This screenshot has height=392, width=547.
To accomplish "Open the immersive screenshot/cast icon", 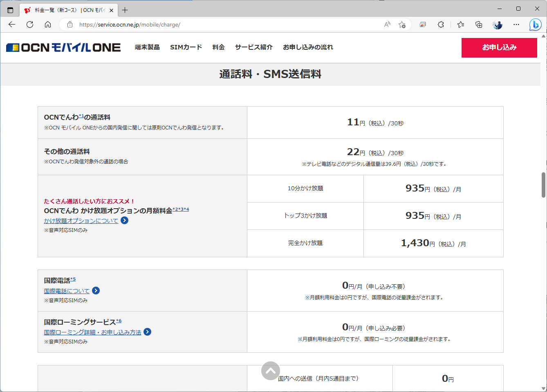I will pyautogui.click(x=423, y=24).
